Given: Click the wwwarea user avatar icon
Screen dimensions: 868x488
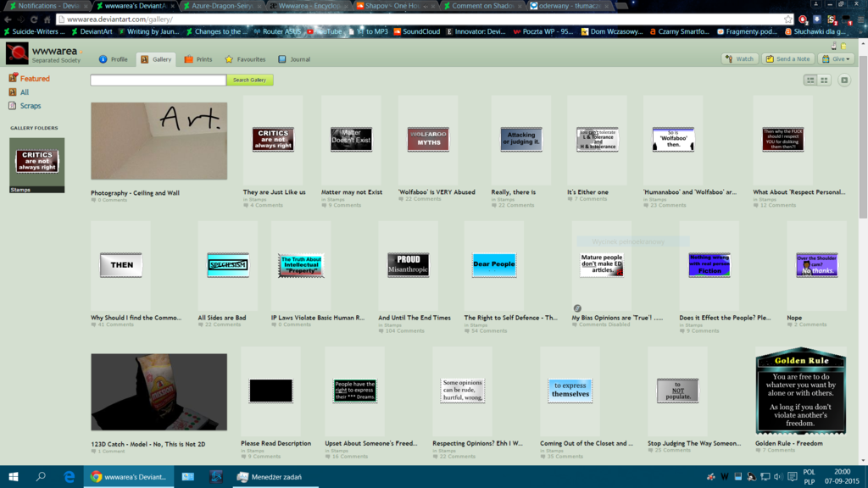Looking at the screenshot, I should coord(17,53).
